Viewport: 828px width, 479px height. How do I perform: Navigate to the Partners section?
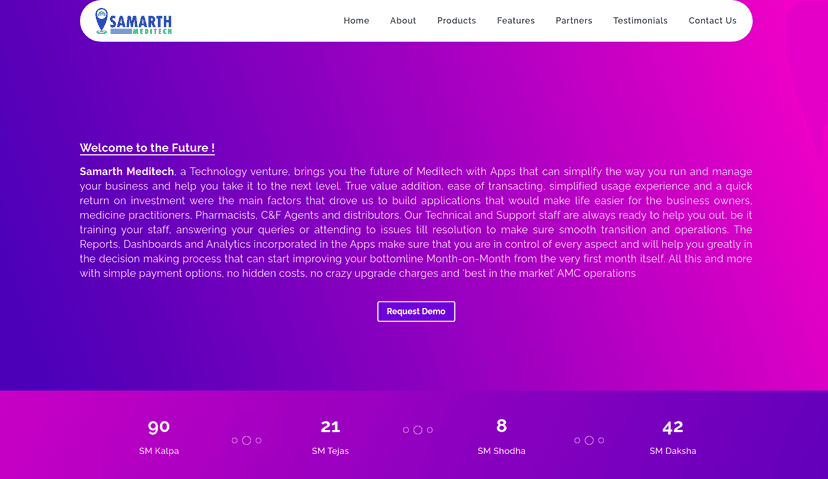pos(573,21)
